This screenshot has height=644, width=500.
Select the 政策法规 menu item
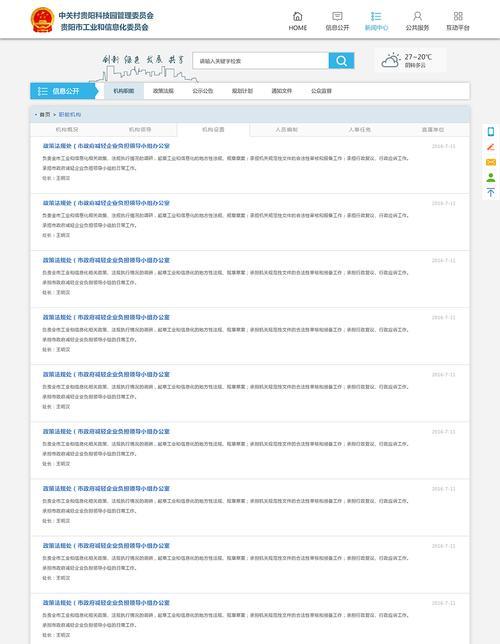click(163, 91)
